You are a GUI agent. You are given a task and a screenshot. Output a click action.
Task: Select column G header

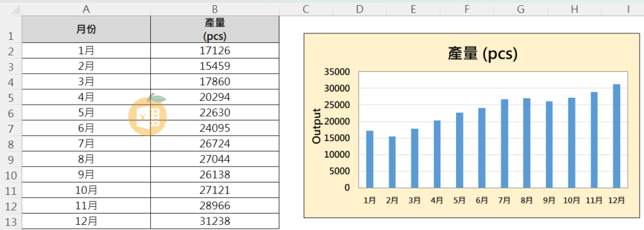[521, 9]
